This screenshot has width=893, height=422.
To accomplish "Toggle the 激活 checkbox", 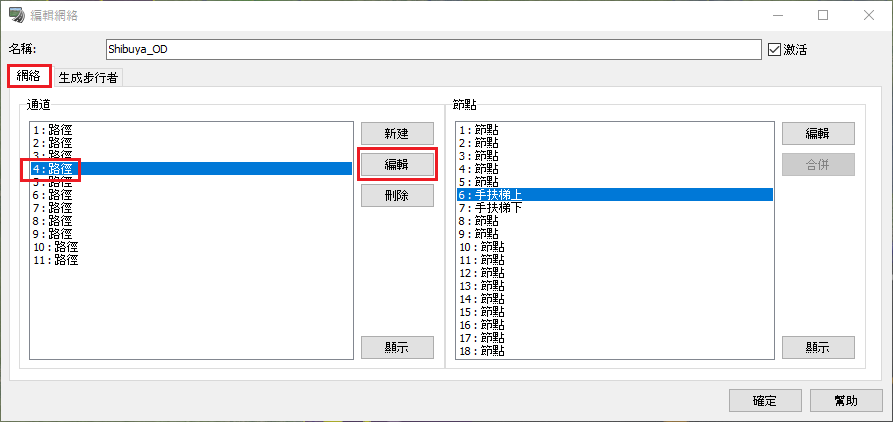I will point(773,50).
